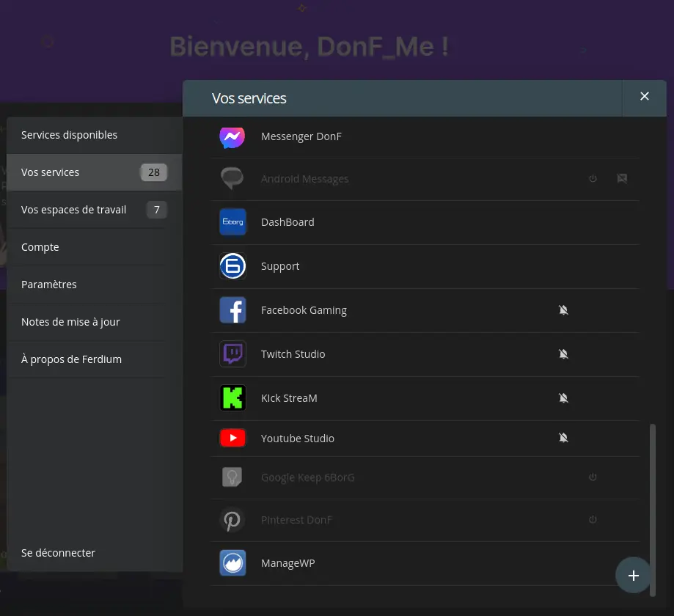Select the Kick StreaM label
Viewport: 674px width, 616px height.
289,398
